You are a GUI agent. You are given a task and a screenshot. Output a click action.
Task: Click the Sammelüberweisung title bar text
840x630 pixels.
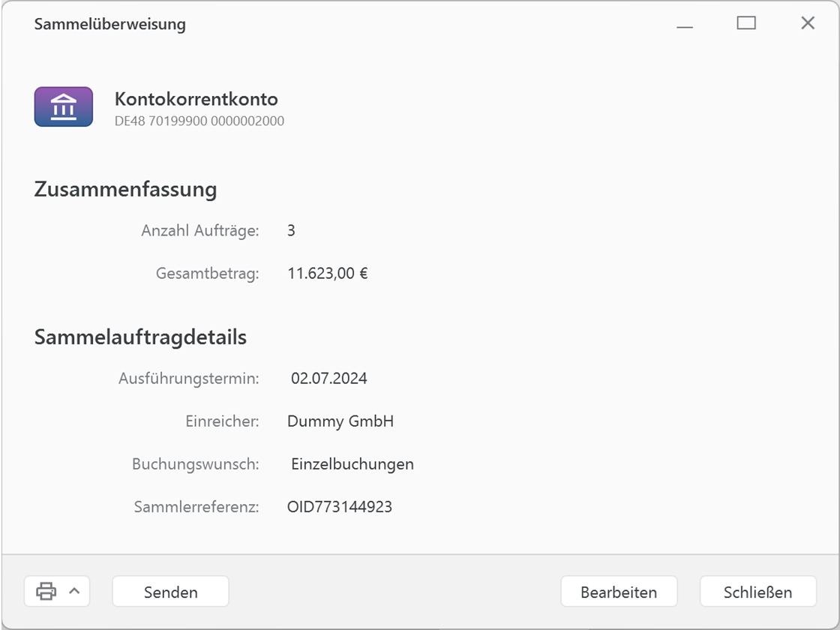tap(109, 24)
